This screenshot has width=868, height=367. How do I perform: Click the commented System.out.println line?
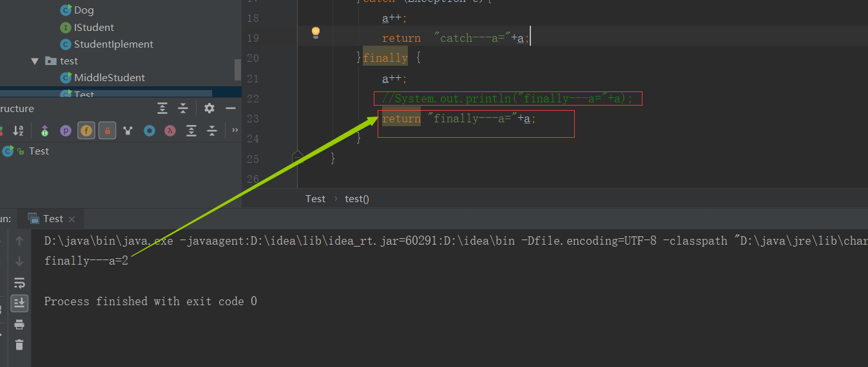coord(508,99)
